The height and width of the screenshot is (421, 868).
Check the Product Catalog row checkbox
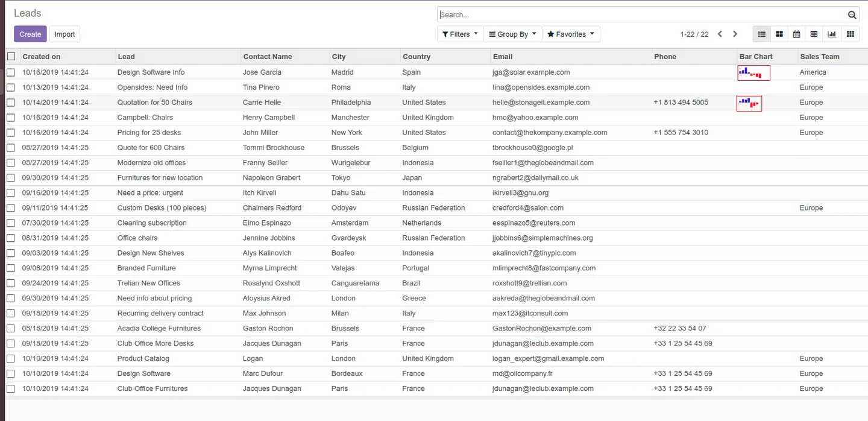point(11,358)
